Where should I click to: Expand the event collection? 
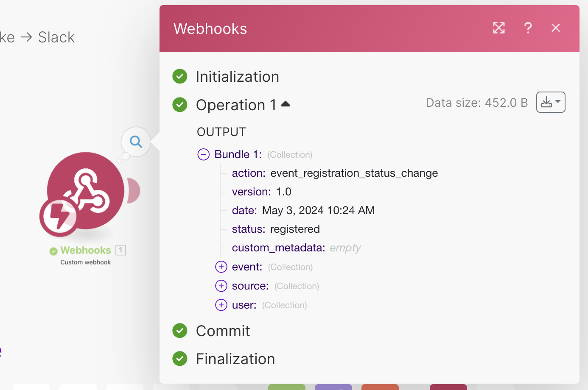pos(221,267)
